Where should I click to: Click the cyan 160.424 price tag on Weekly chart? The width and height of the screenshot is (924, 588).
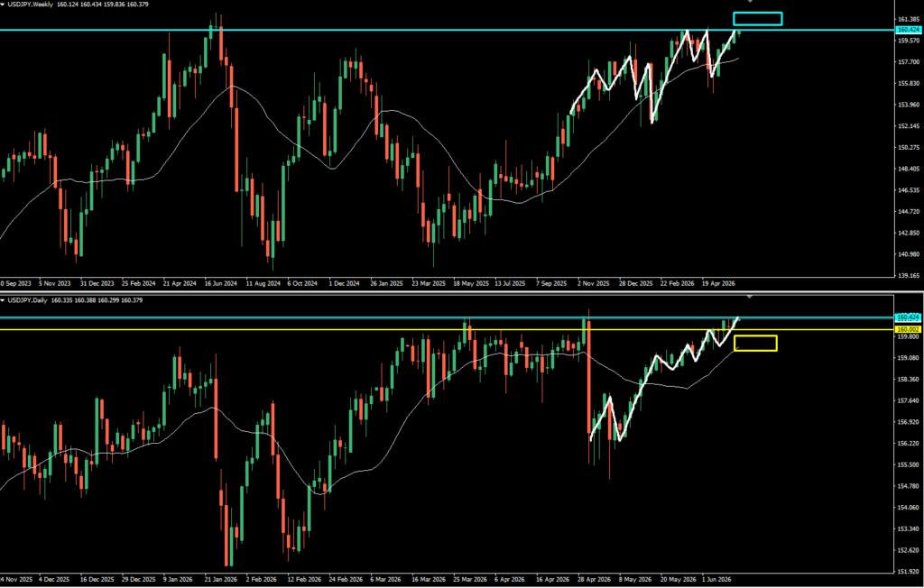[910, 30]
